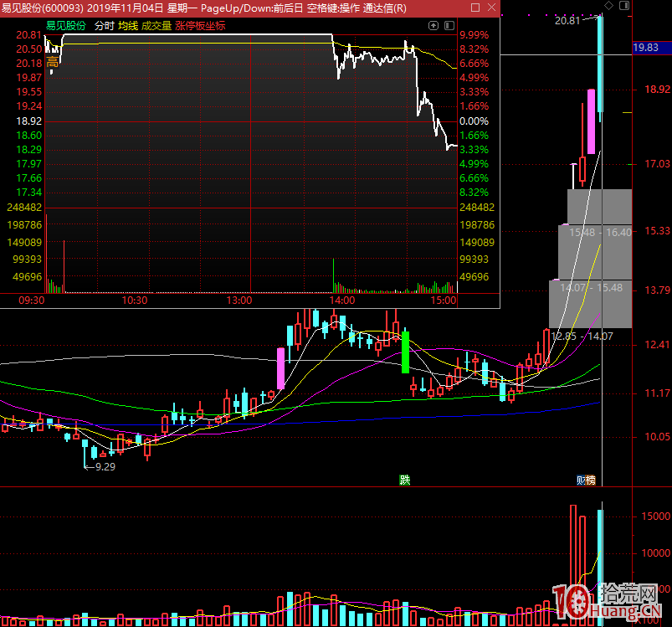
Task: Click the gray box labeled 14.07 - 15.48
Action: click(x=590, y=304)
